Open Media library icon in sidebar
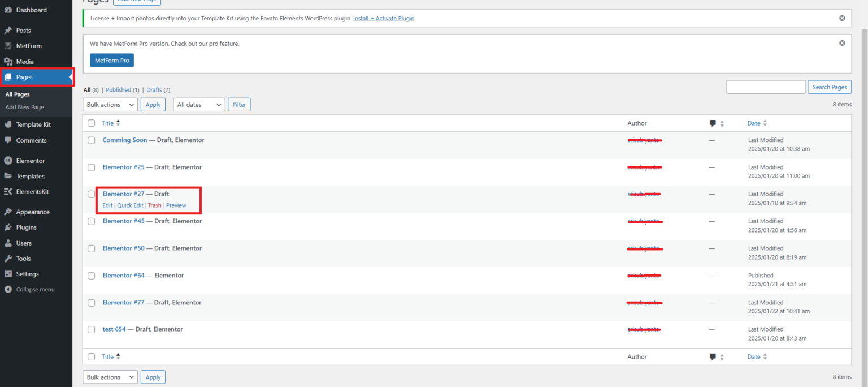The height and width of the screenshot is (387, 868). 8,62
